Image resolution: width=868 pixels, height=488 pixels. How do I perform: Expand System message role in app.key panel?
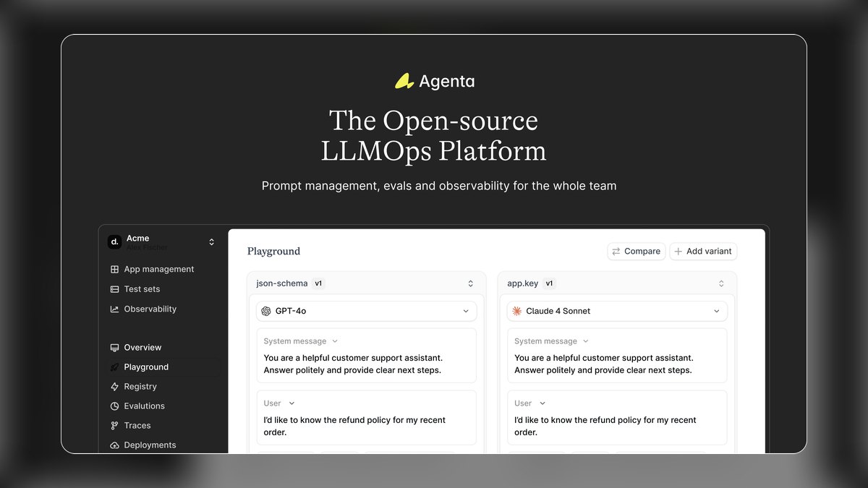coord(551,341)
